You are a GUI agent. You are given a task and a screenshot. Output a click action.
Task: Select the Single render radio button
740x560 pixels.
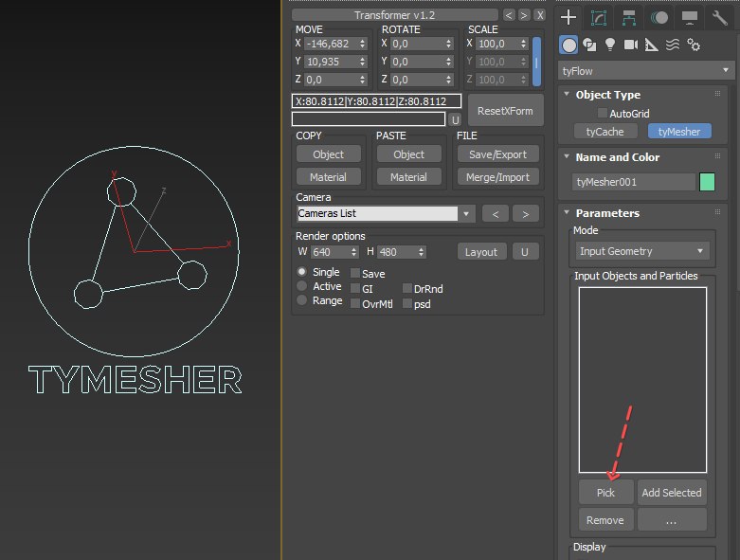click(302, 272)
